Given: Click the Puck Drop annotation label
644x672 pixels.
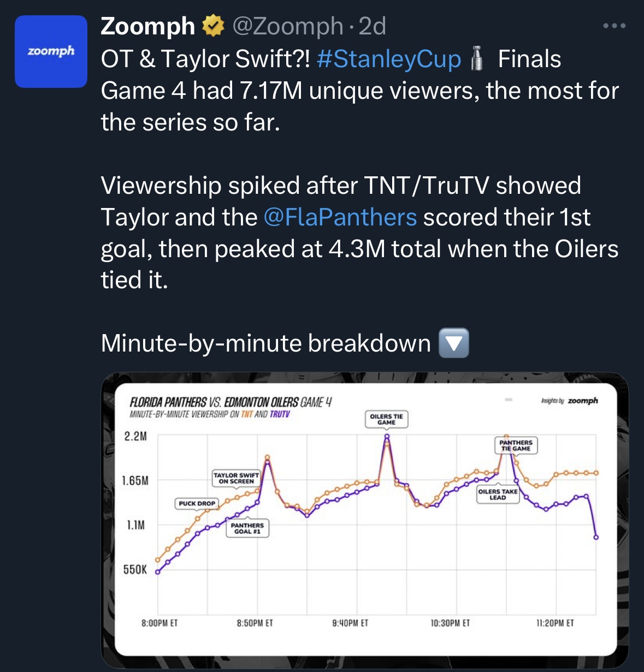Looking at the screenshot, I should [x=197, y=503].
